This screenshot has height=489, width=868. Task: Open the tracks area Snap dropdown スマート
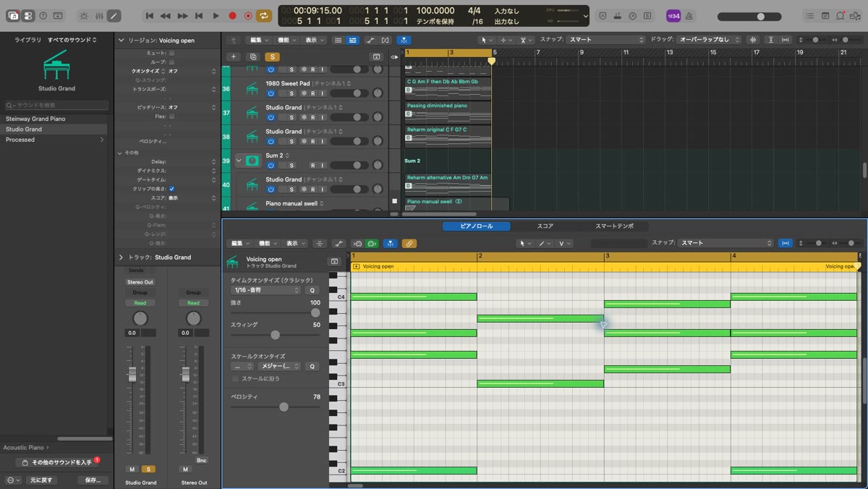click(x=605, y=40)
